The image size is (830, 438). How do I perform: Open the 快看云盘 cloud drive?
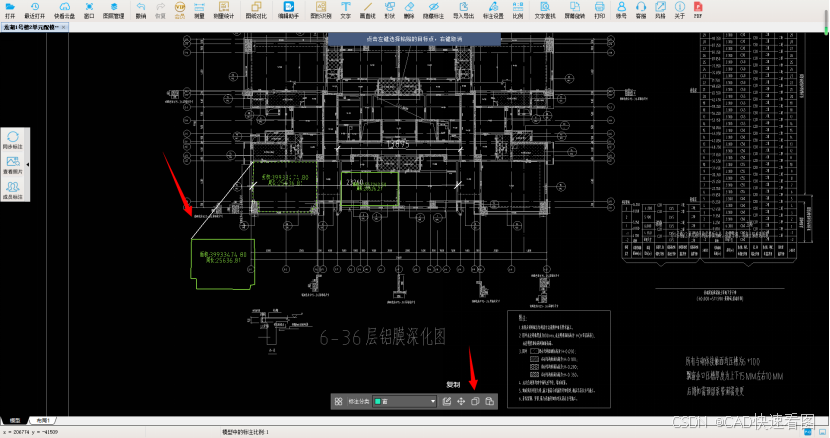[x=65, y=10]
